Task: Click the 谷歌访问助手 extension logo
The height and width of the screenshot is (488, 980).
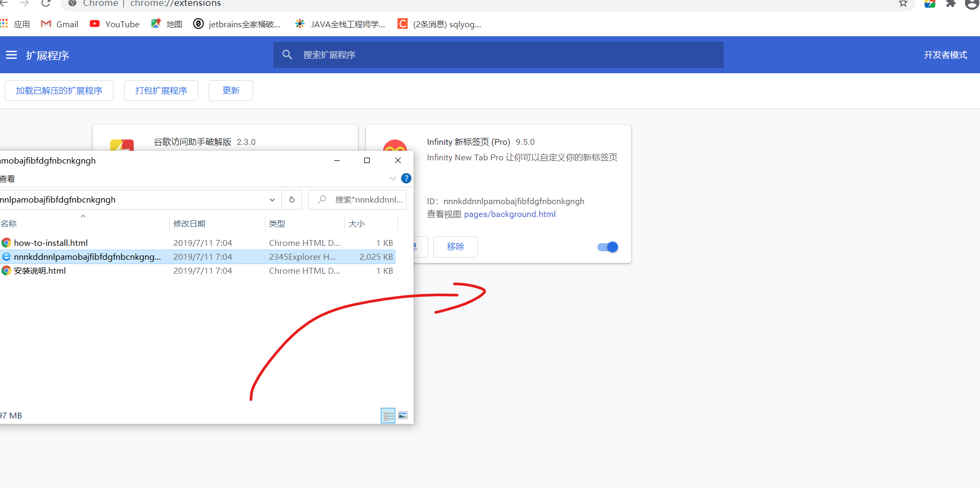Action: click(122, 145)
